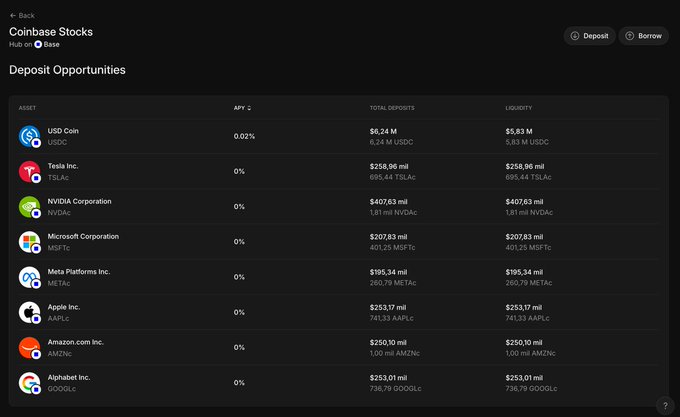Click the 1,00 mil AMZNc liquidity amount
This screenshot has width=680, height=417.
click(530, 353)
